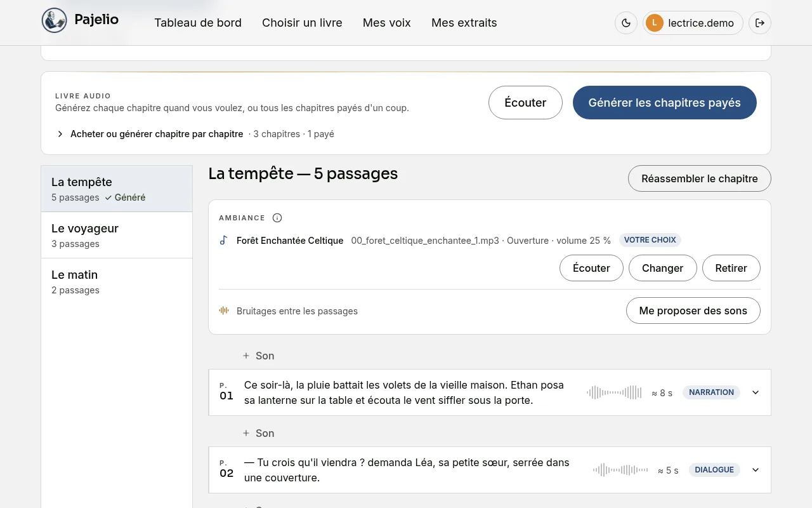
Task: Go to Choisir un livre
Action: [x=302, y=23]
